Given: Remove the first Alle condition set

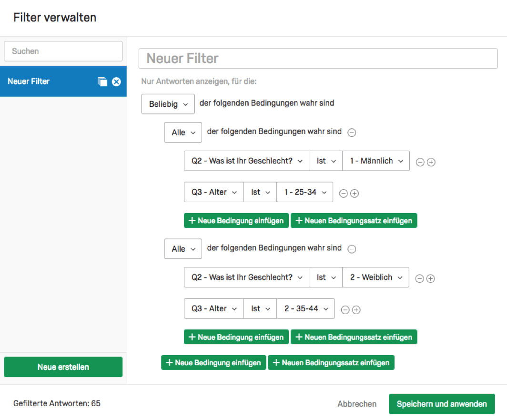Looking at the screenshot, I should click(352, 133).
